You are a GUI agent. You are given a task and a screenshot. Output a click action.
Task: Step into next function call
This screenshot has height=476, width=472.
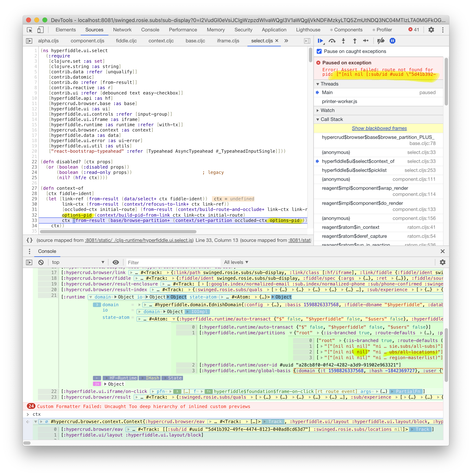[343, 41]
